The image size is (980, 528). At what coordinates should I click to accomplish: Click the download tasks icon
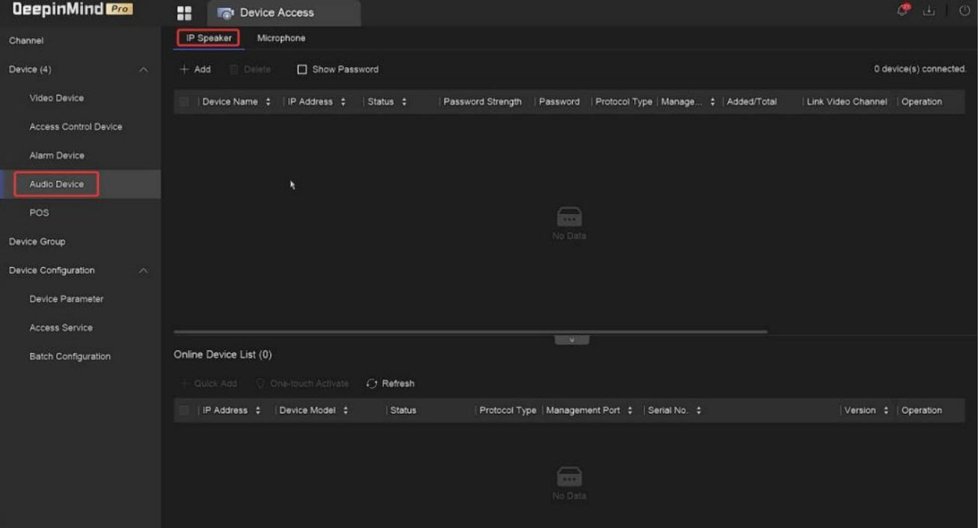[x=930, y=11]
